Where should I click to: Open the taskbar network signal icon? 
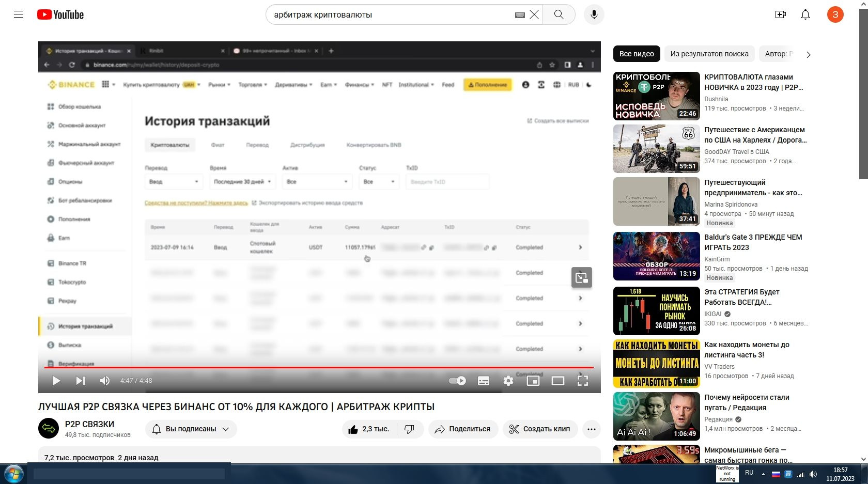[801, 474]
